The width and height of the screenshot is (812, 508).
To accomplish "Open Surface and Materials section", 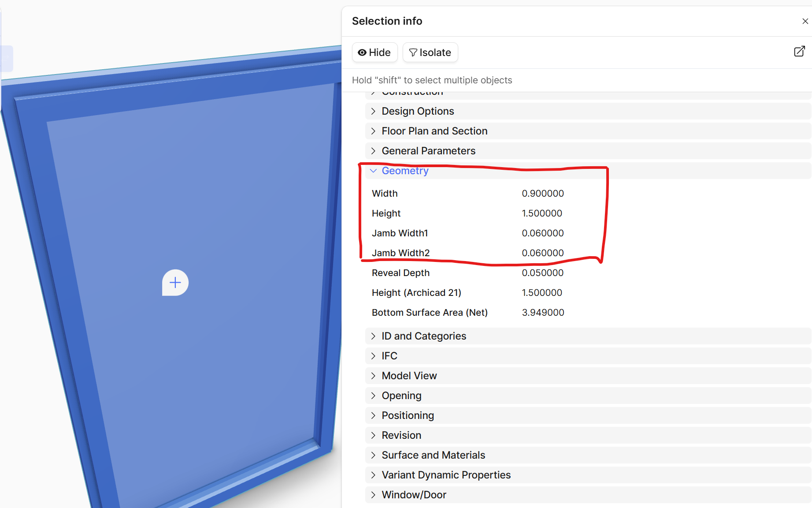I will pyautogui.click(x=588, y=455).
